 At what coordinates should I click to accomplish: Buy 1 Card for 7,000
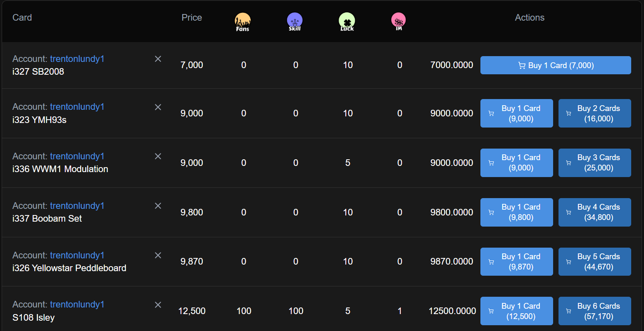[556, 65]
